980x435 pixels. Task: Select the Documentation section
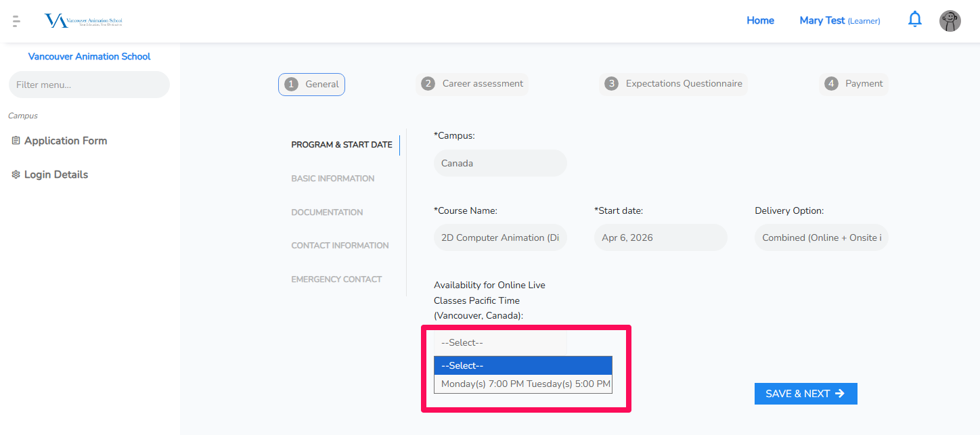click(x=327, y=212)
